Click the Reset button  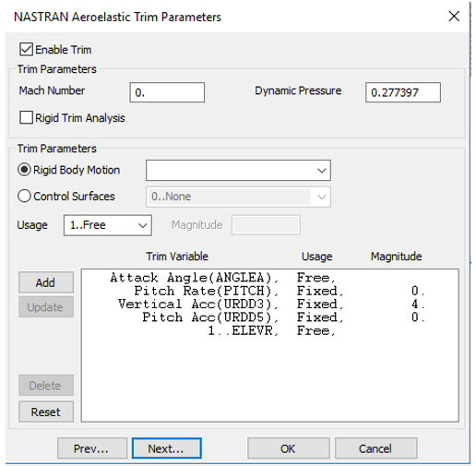tap(46, 412)
